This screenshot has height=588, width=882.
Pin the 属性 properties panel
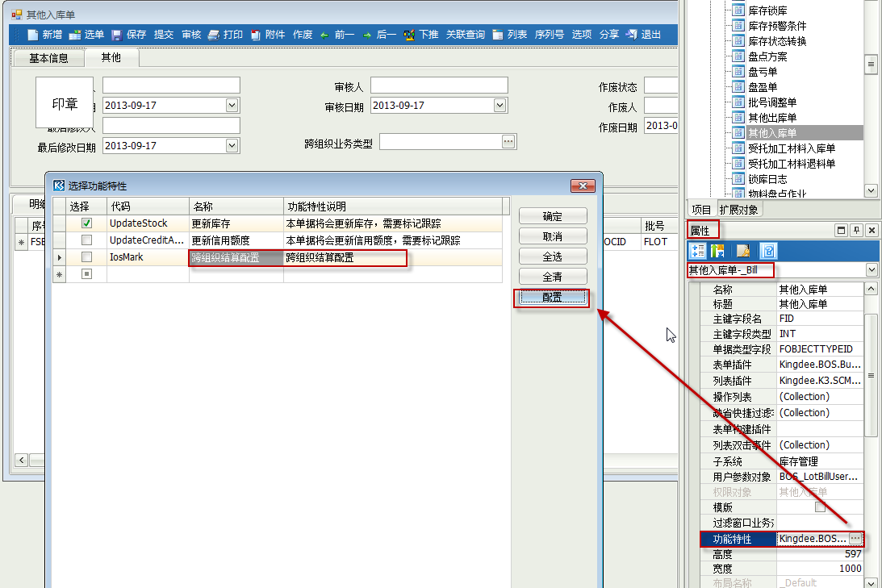(856, 231)
